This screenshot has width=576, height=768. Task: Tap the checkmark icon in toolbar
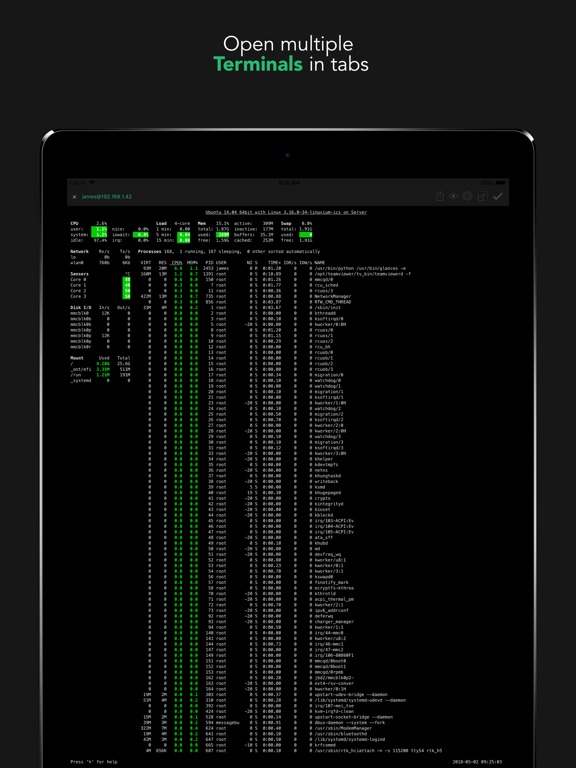(498, 196)
